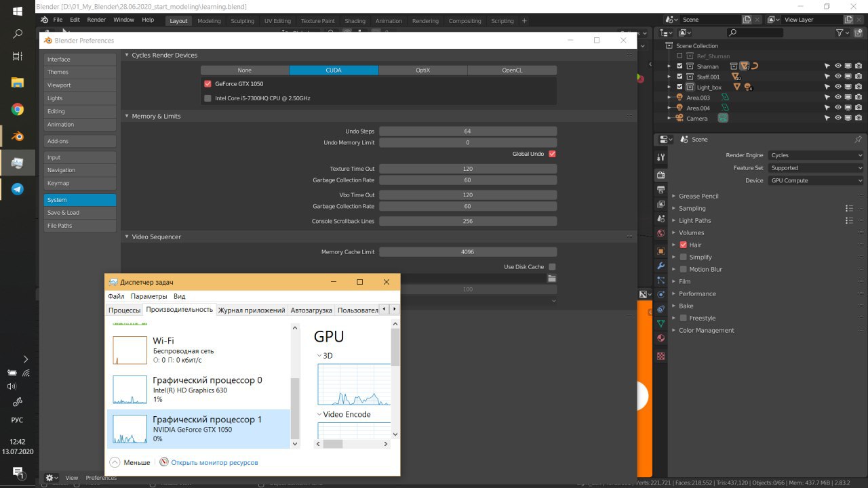Open Chrome from the Windows taskbar
Image resolution: width=868 pixels, height=488 pixels.
click(18, 110)
